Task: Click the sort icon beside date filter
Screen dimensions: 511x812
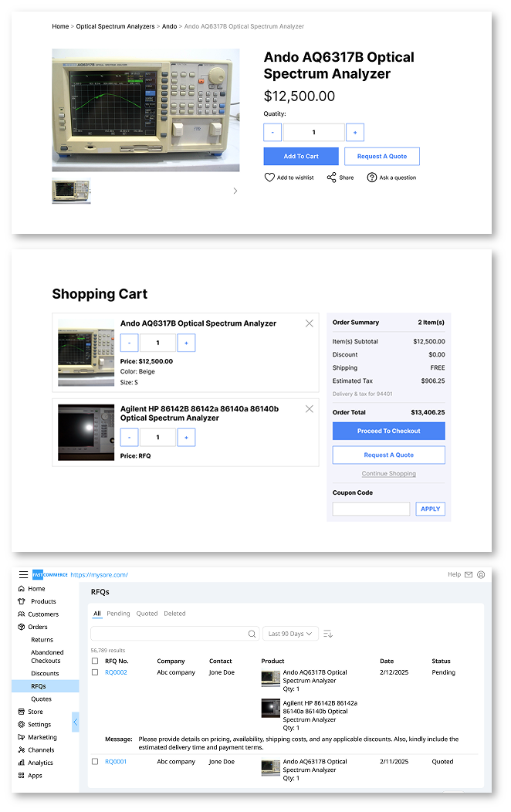Action: pyautogui.click(x=328, y=634)
